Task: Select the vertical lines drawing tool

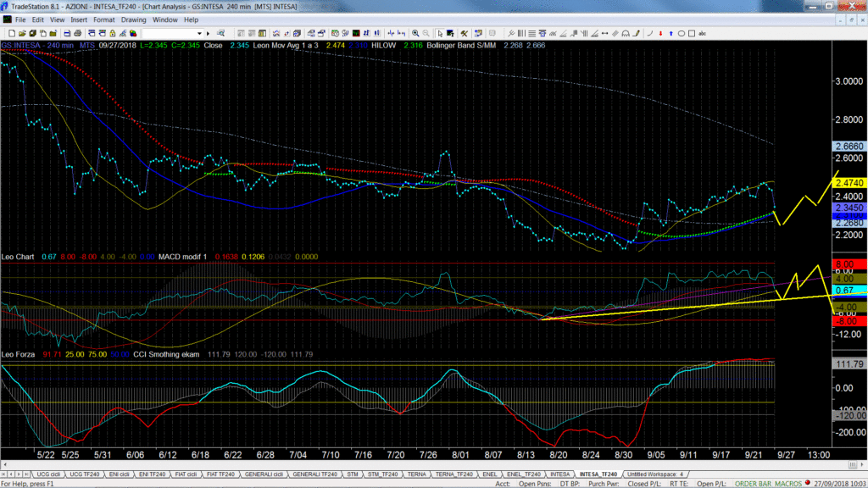Action: pyautogui.click(x=521, y=34)
